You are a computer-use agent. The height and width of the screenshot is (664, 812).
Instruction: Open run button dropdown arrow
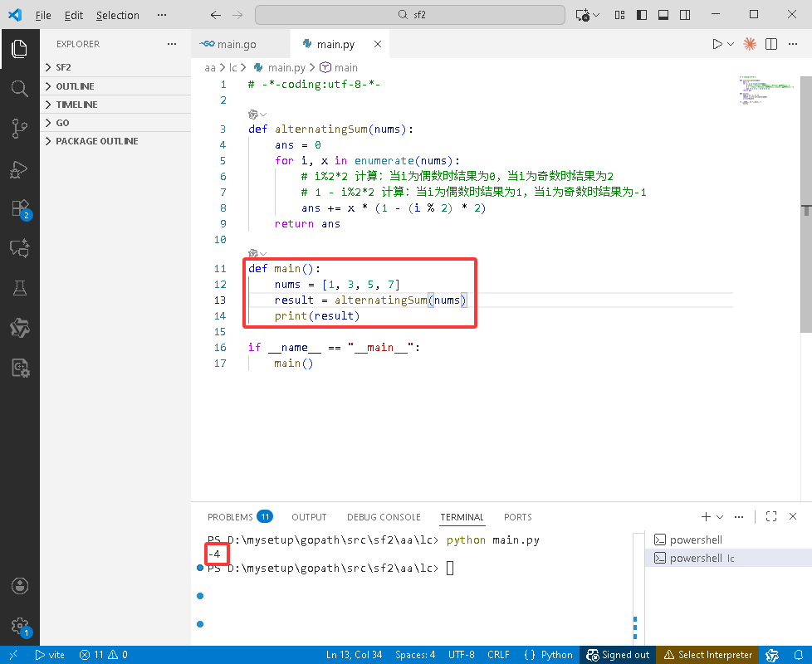[731, 44]
